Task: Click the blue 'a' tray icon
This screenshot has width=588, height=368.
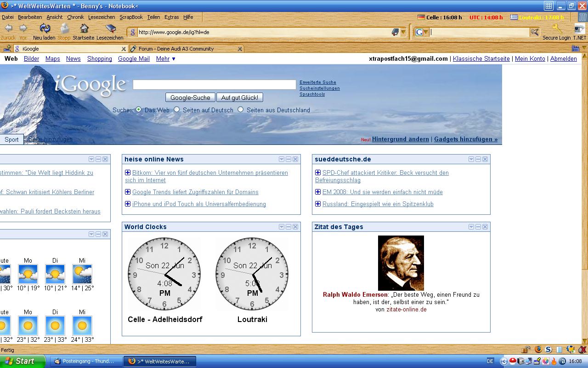Action: pyautogui.click(x=562, y=362)
